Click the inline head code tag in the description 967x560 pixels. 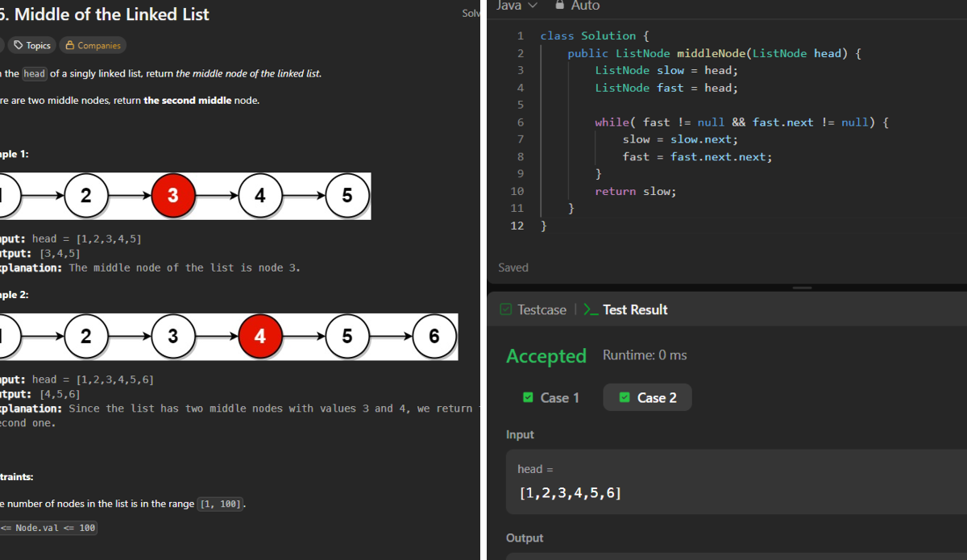point(35,73)
